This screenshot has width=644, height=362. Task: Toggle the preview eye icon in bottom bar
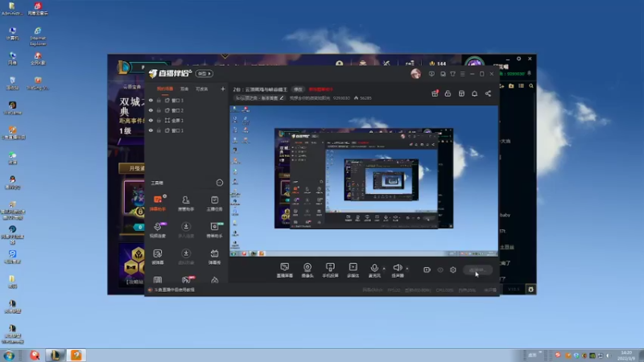pos(440,269)
